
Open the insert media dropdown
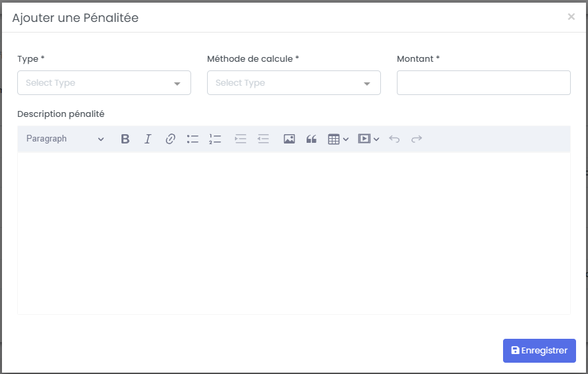click(368, 139)
